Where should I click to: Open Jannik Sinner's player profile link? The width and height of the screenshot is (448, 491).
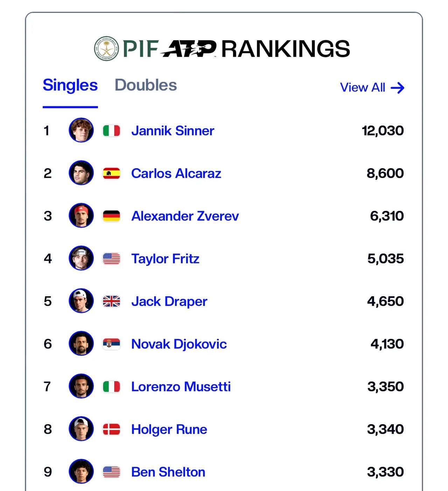point(173,131)
